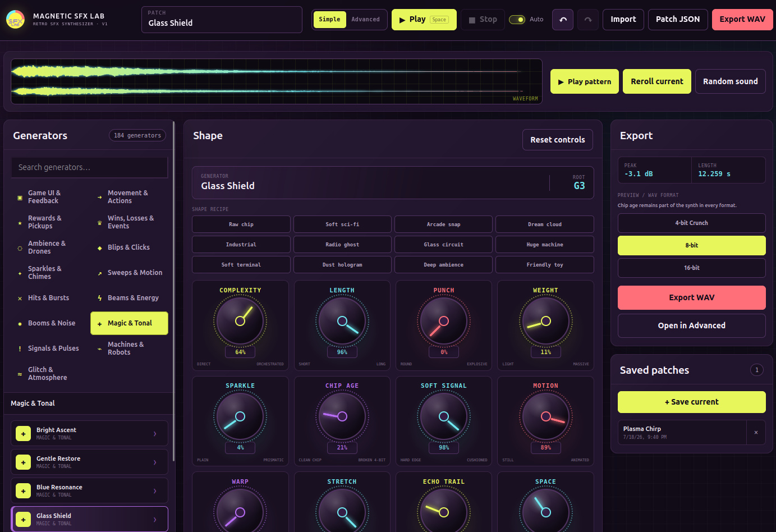Click the Search generators field
This screenshot has height=532, width=776.
(x=89, y=167)
